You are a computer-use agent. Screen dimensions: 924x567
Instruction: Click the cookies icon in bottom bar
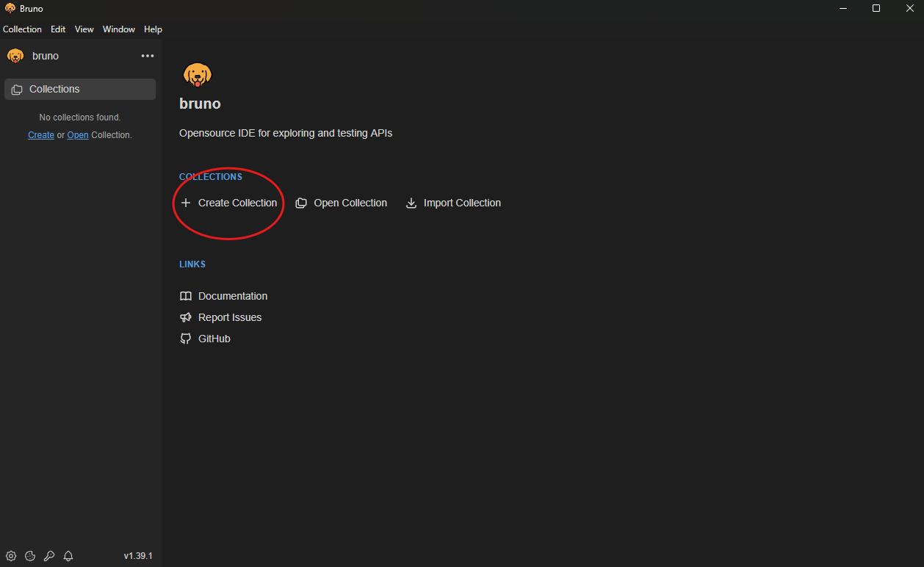(30, 556)
